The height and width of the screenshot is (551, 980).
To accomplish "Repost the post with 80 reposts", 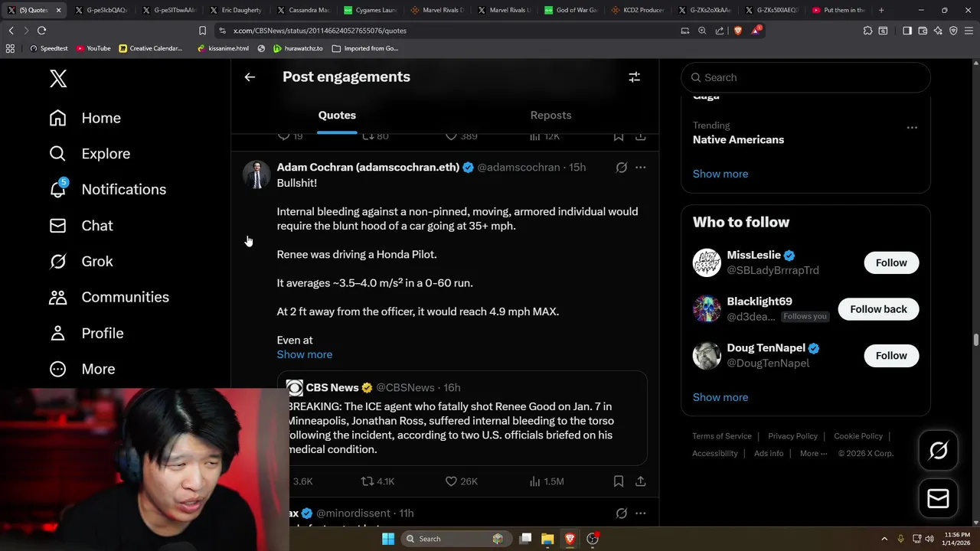I will click(375, 136).
